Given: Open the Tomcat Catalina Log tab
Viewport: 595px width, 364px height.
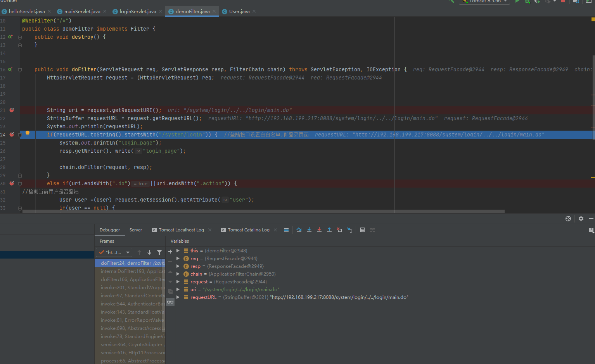Looking at the screenshot, I should point(248,230).
